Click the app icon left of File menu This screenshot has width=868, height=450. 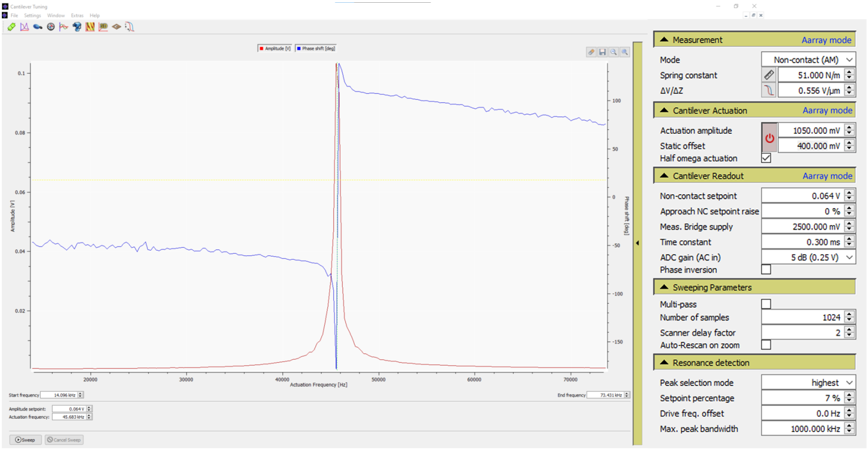click(5, 15)
